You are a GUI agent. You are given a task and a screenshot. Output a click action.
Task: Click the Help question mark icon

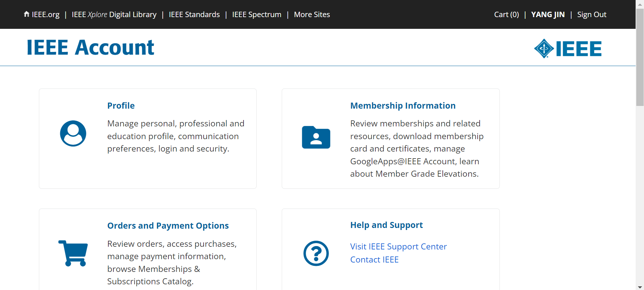(316, 253)
